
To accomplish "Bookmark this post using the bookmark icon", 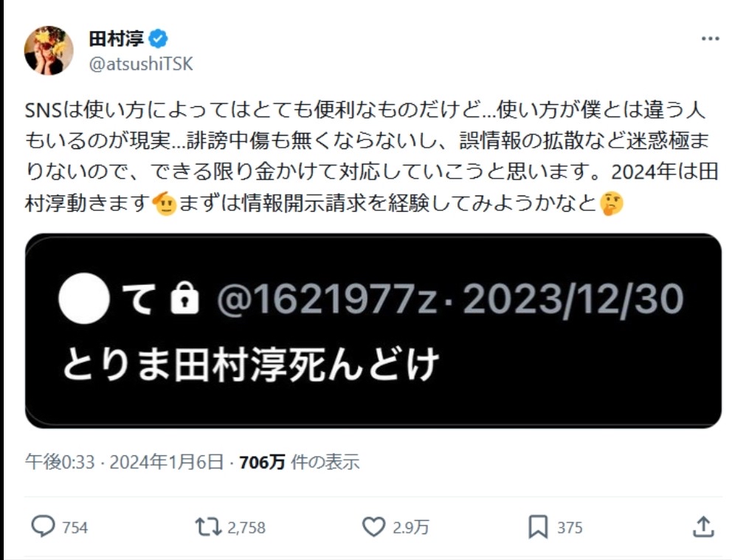I will click(538, 528).
